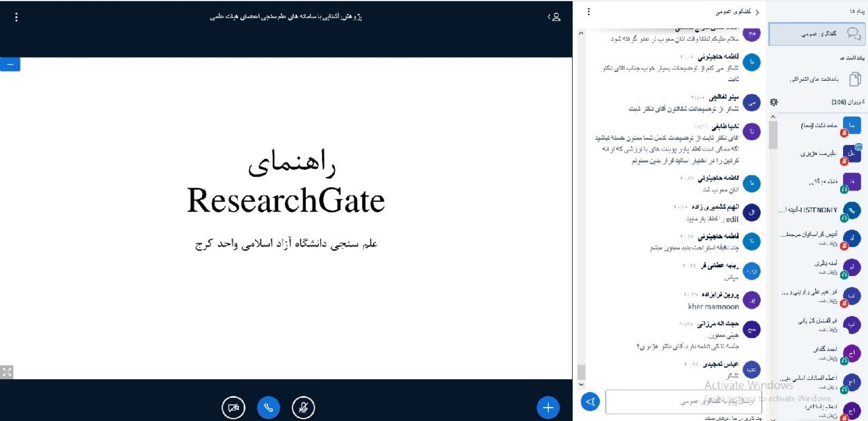Click the عباس sender avatar at the chat bottom

tap(752, 369)
